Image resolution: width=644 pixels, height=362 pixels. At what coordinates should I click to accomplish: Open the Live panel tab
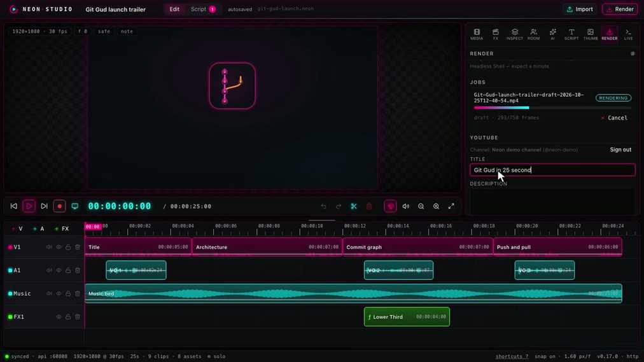(628, 34)
